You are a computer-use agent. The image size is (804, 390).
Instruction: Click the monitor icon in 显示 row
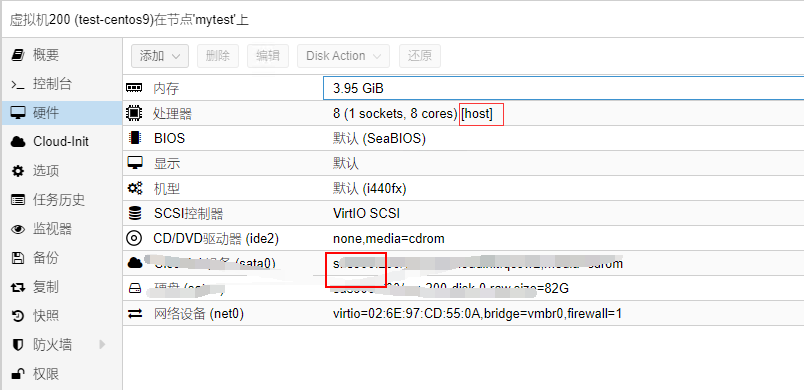point(134,163)
